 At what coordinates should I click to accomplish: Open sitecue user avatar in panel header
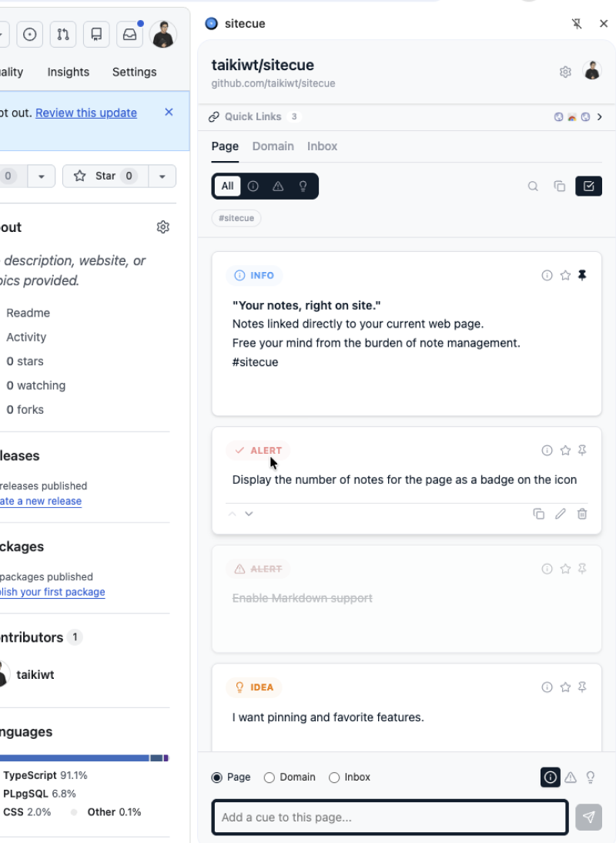click(592, 71)
